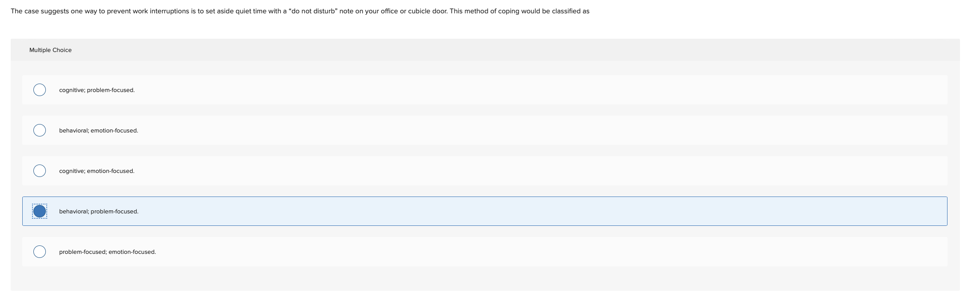Deselect the behavioral; problem-focused radio button
The height and width of the screenshot is (301, 980).
click(x=40, y=211)
